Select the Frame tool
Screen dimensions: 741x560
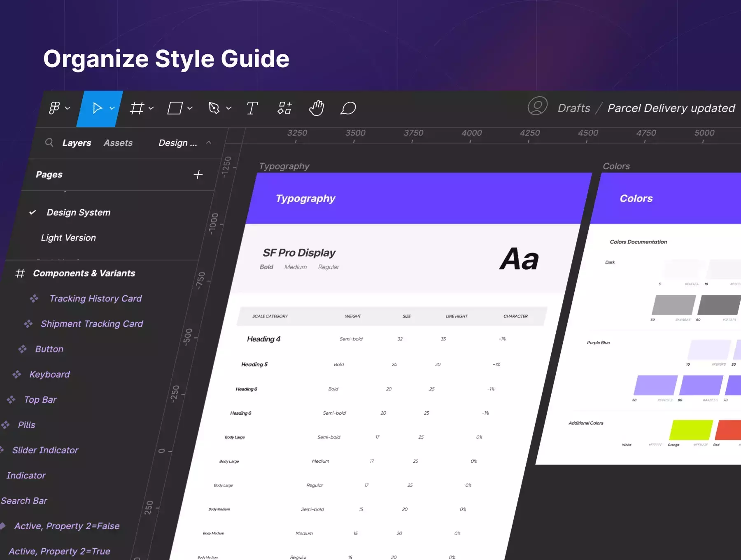137,108
